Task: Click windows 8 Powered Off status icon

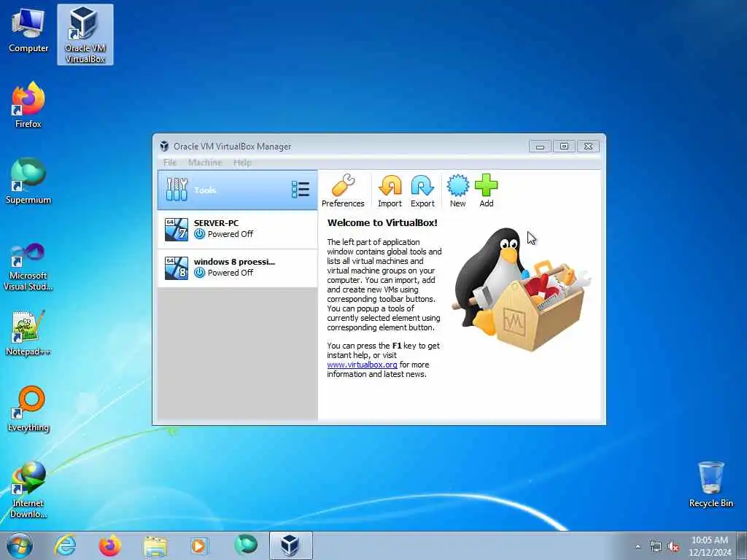Action: pos(200,273)
